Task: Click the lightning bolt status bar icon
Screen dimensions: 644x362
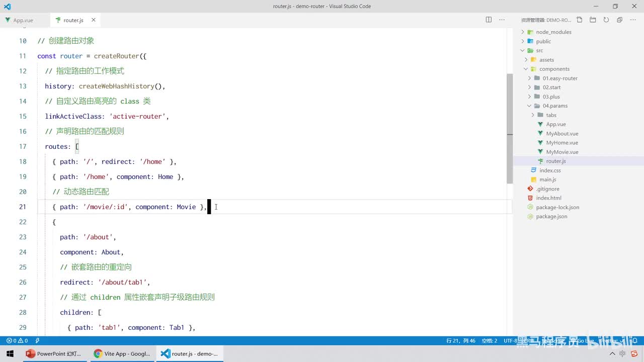Action: click(x=38, y=341)
